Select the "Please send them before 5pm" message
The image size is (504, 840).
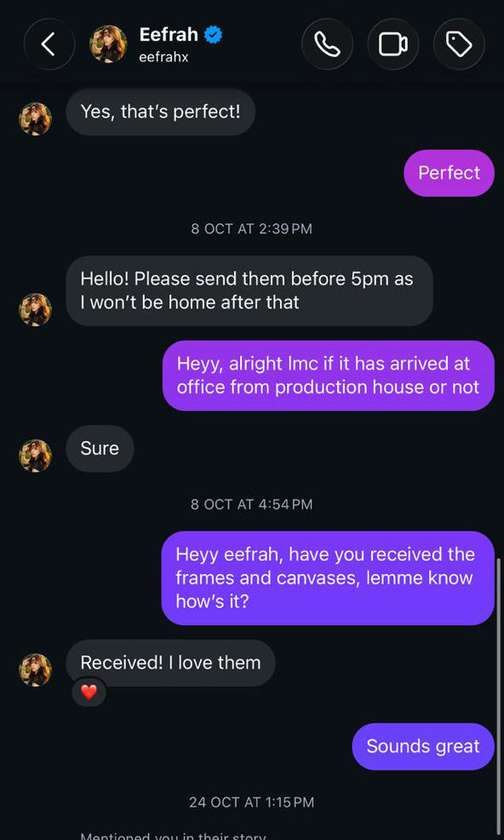click(249, 291)
